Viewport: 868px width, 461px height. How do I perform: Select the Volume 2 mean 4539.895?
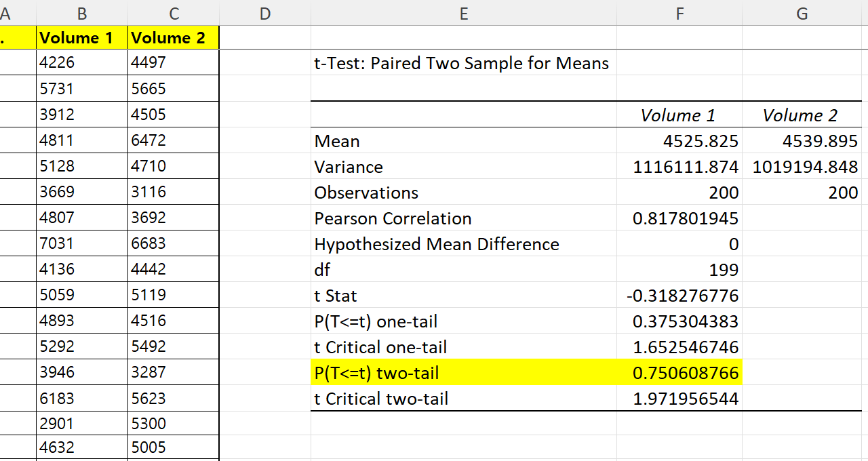(x=818, y=141)
